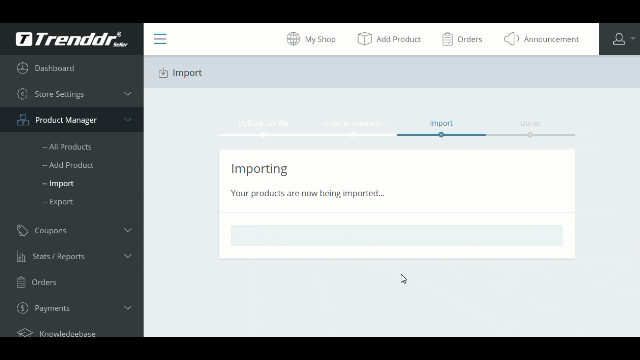Click the Column mapping step
Image resolution: width=640 pixels, height=360 pixels.
tap(353, 123)
